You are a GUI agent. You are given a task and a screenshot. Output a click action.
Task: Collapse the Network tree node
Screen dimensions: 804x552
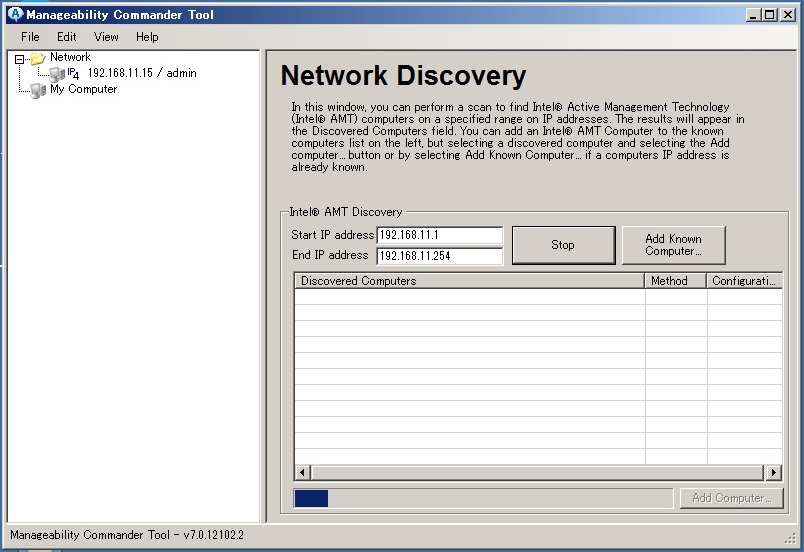(19, 59)
